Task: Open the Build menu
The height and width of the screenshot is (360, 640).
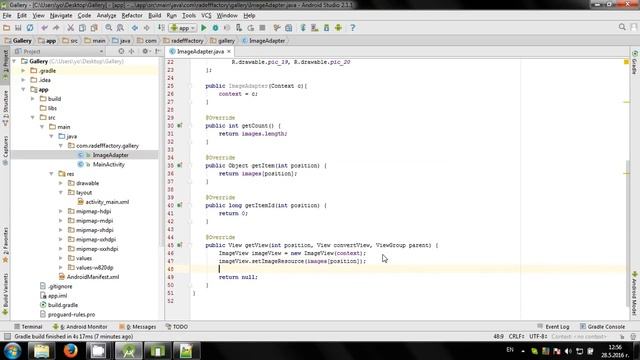Action: click(154, 16)
